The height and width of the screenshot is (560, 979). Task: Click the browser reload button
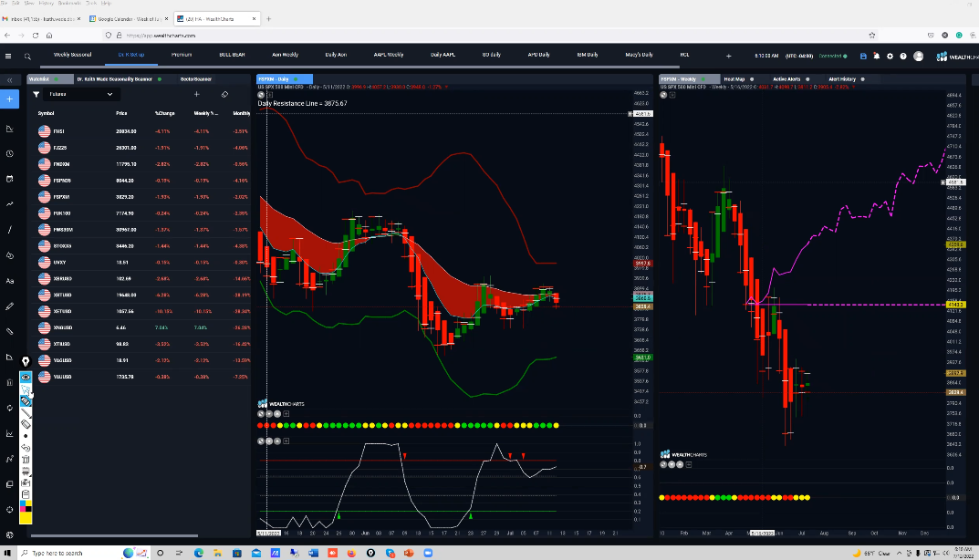tap(36, 36)
